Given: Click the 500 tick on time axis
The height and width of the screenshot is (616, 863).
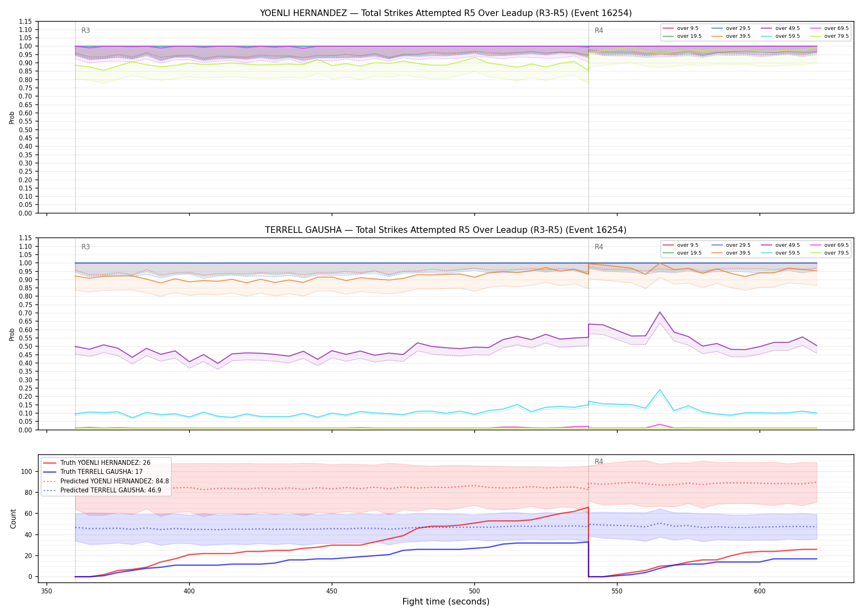Looking at the screenshot, I should (475, 591).
